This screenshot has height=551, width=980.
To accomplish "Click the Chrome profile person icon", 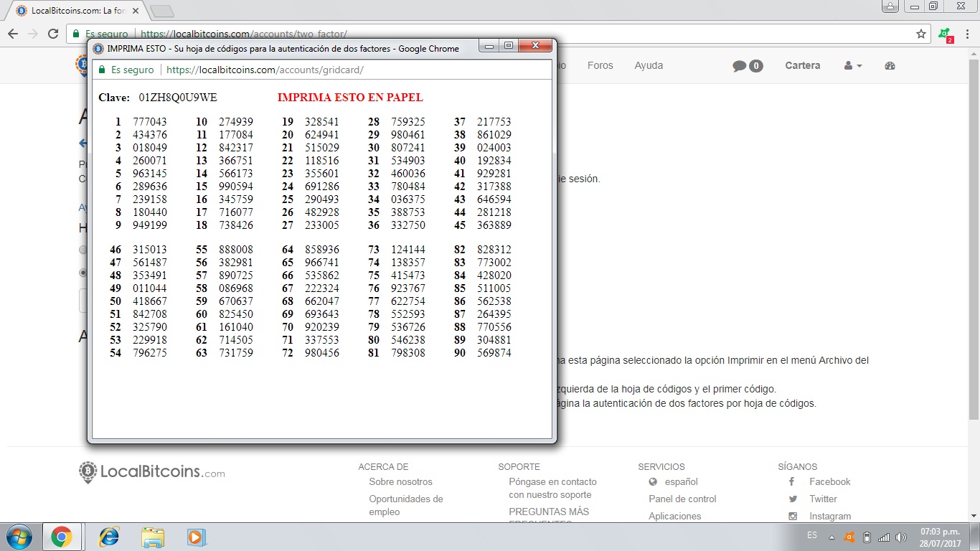I will tap(890, 6).
